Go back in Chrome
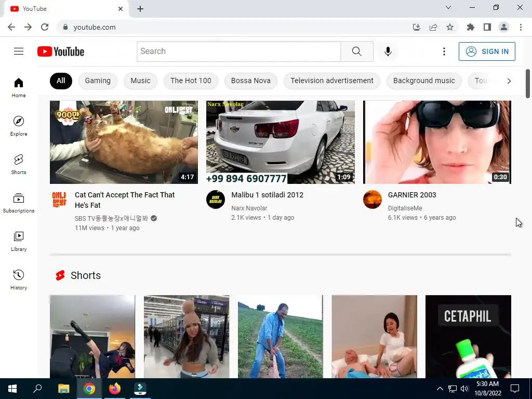Screen dimensions: 532x399 [11, 27]
